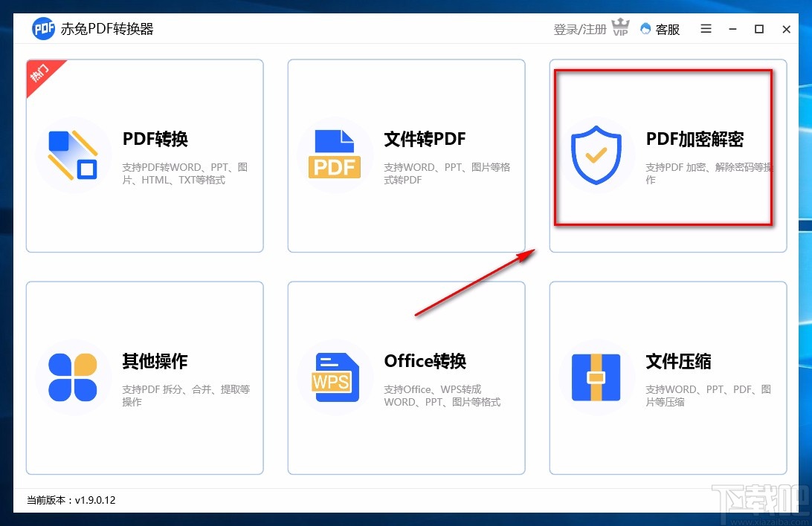Click description 支持Office、WPS转成WORD

pyautogui.click(x=442, y=395)
